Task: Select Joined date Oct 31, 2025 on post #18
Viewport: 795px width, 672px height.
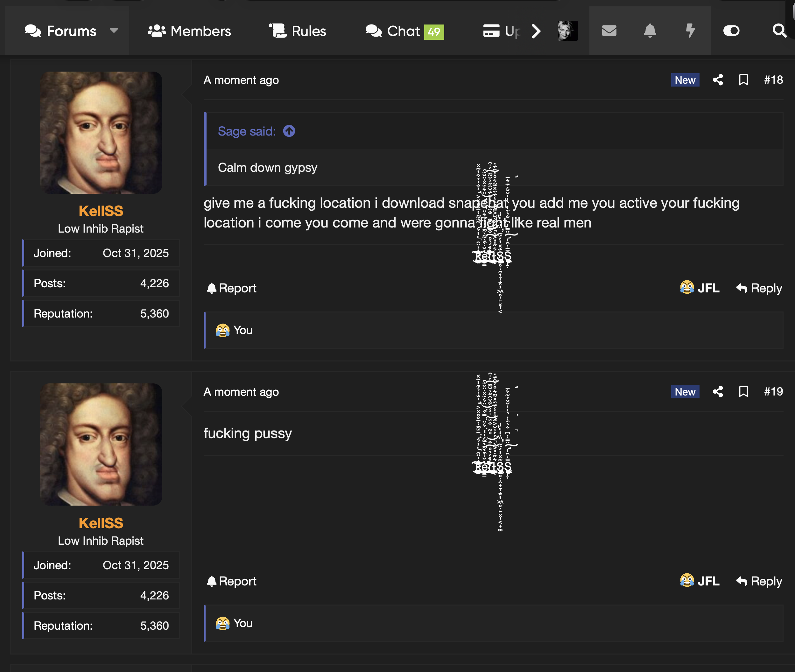Action: pos(136,253)
